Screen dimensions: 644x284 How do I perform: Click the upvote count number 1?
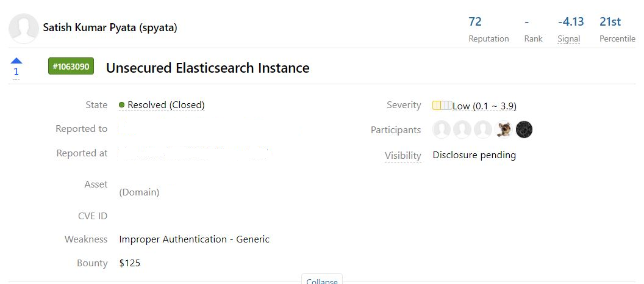[16, 72]
